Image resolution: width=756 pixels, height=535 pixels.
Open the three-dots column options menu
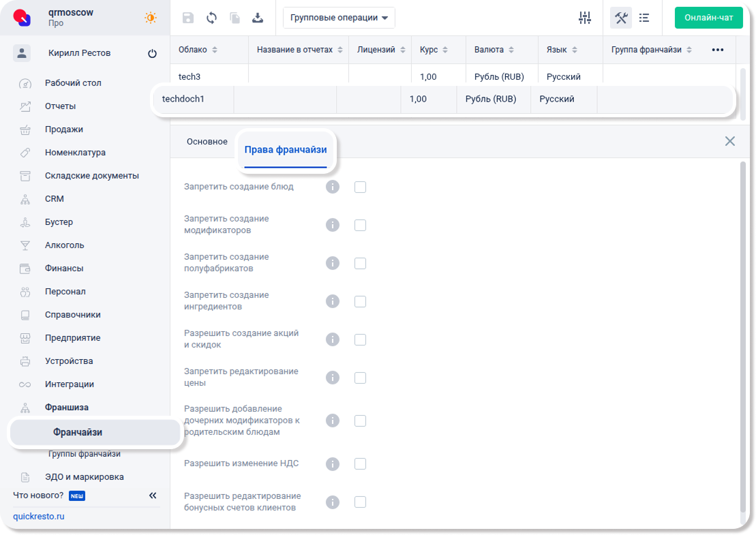click(717, 50)
